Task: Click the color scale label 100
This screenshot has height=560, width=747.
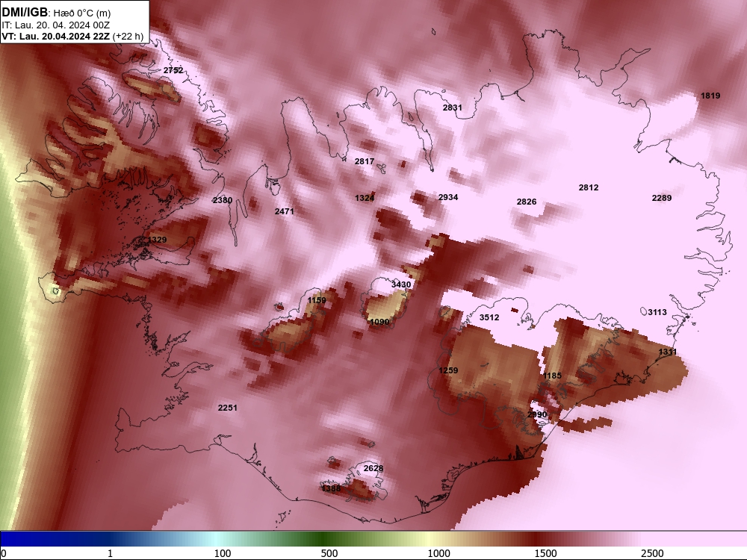Action: point(223,553)
